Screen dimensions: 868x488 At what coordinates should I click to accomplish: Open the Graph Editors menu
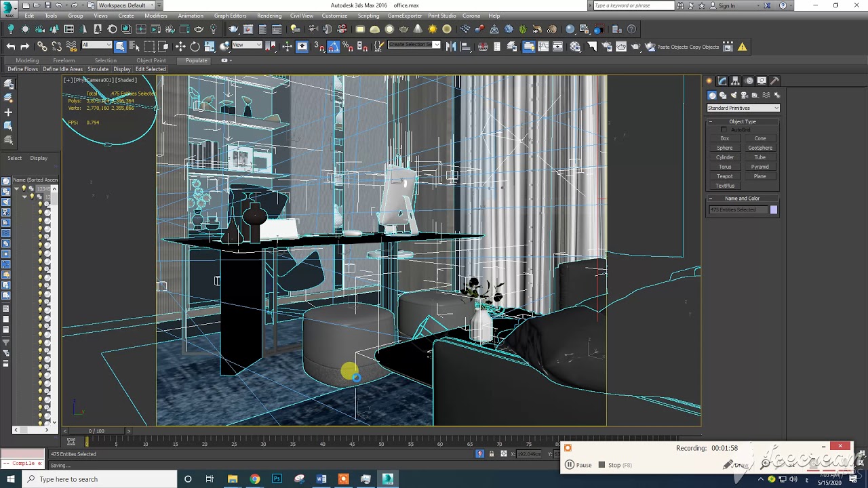tap(231, 16)
